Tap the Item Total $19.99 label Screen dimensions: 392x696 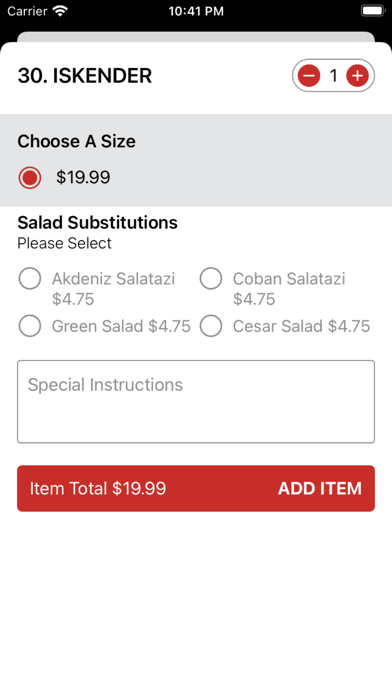click(x=98, y=488)
